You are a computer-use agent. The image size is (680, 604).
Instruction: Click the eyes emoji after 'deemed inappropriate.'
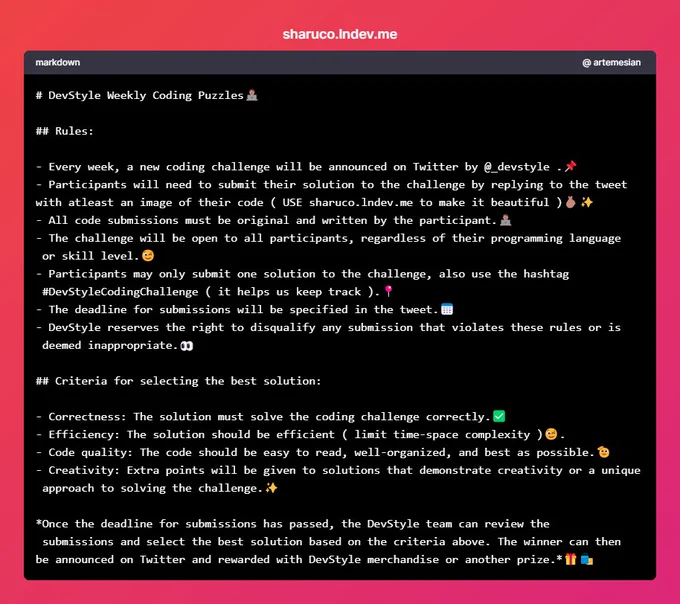(187, 346)
